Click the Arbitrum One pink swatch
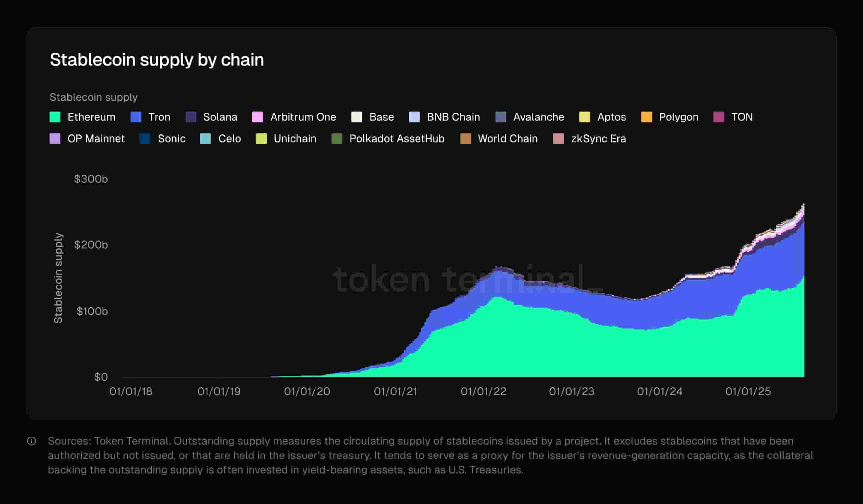 [258, 117]
